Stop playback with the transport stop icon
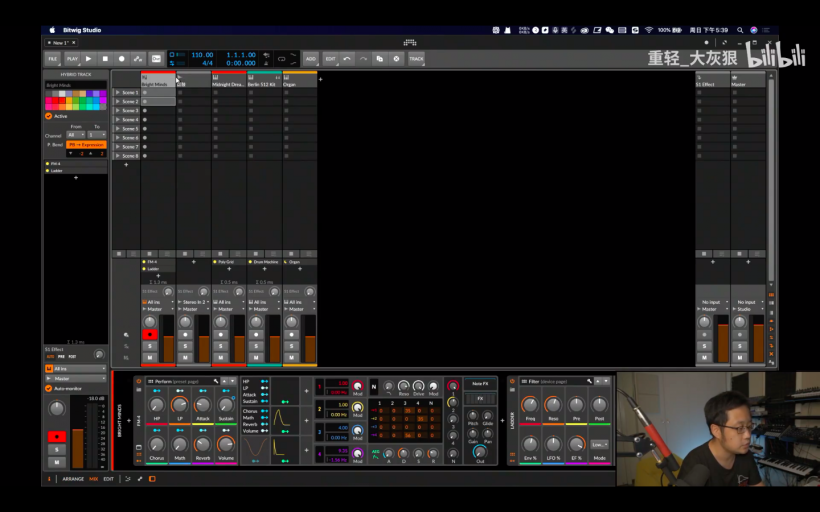This screenshot has width=820, height=512. click(x=105, y=59)
